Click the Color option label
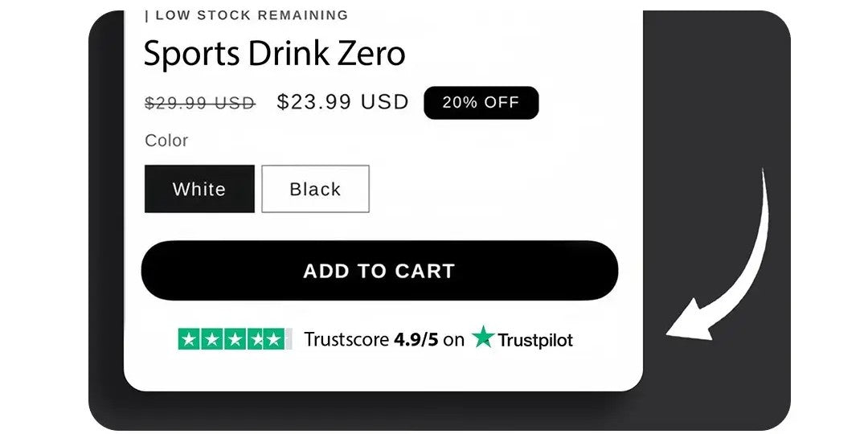 (x=166, y=141)
